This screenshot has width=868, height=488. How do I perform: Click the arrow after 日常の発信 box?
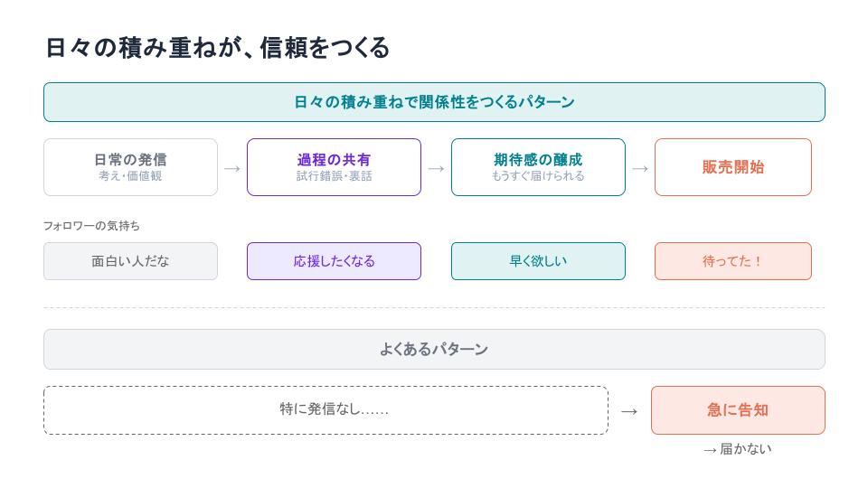pos(232,168)
